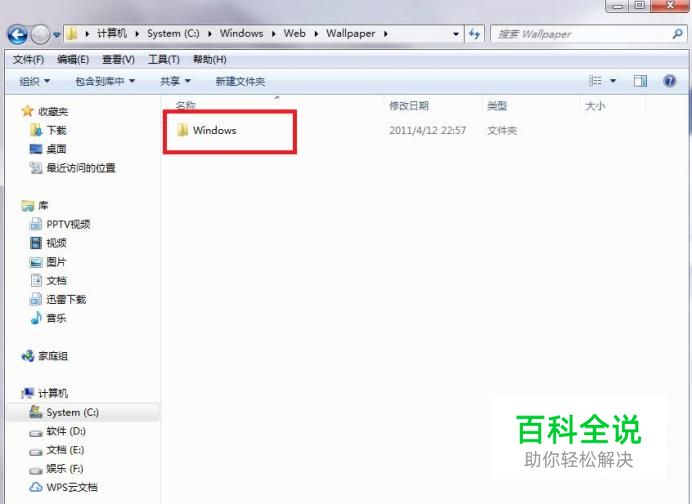
Task: Open the view options dropdown arrow
Action: tap(613, 81)
